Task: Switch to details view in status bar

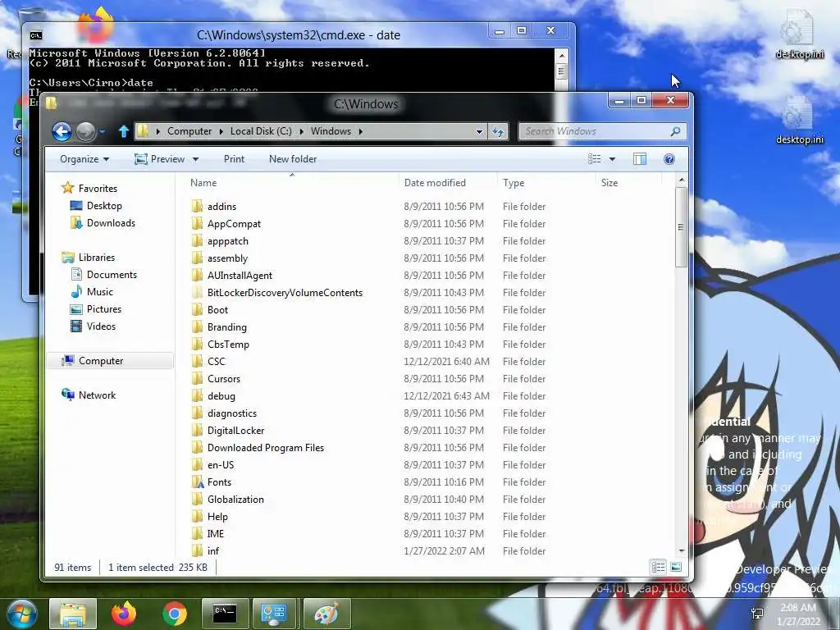Action: coord(658,567)
